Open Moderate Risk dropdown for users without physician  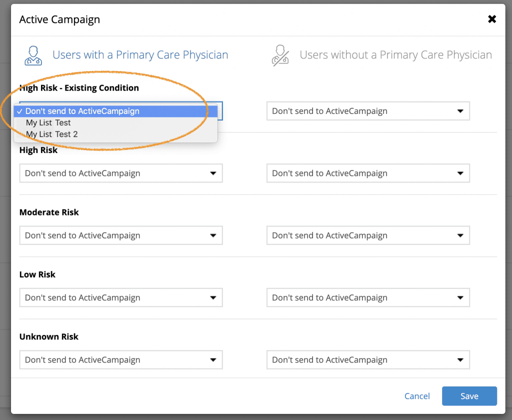click(x=368, y=235)
